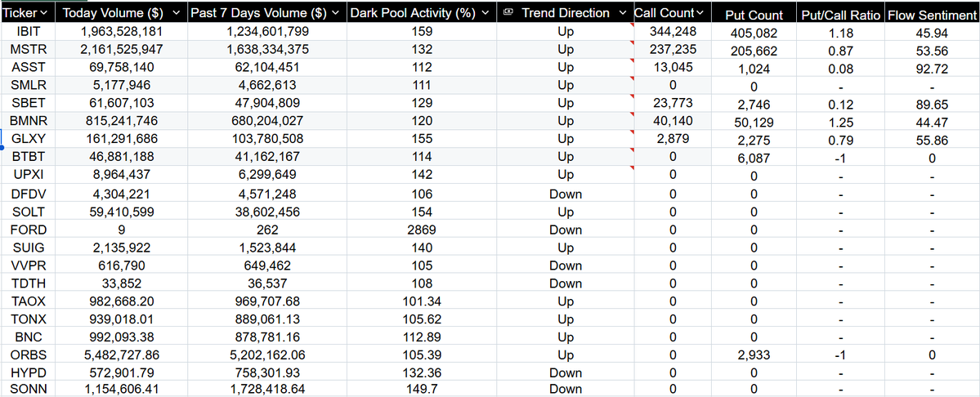This screenshot has width=980, height=397.
Task: Select the TDTH ticker cell
Action: pyautogui.click(x=29, y=283)
